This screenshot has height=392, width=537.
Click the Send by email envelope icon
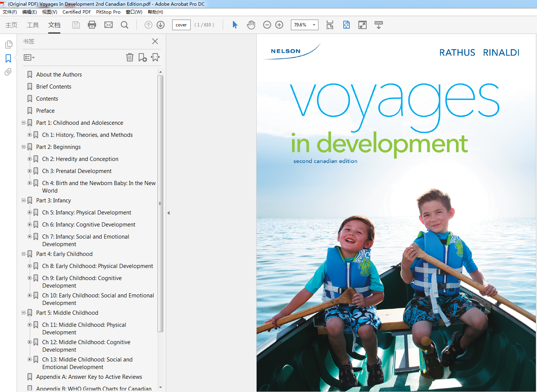click(x=109, y=25)
